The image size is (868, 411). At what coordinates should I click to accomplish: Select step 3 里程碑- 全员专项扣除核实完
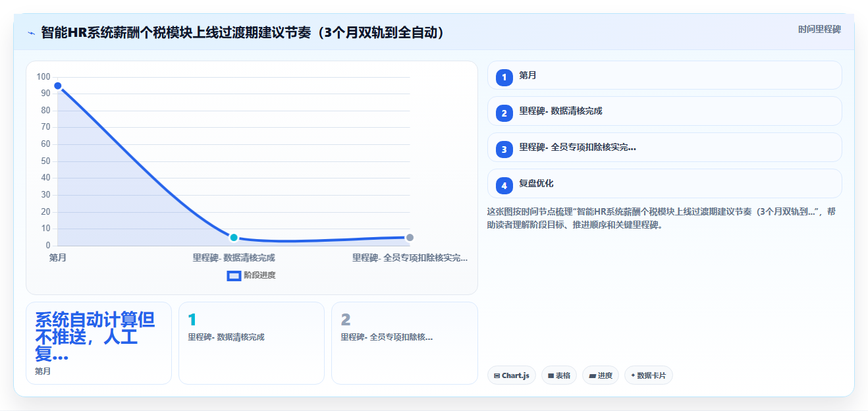point(665,148)
